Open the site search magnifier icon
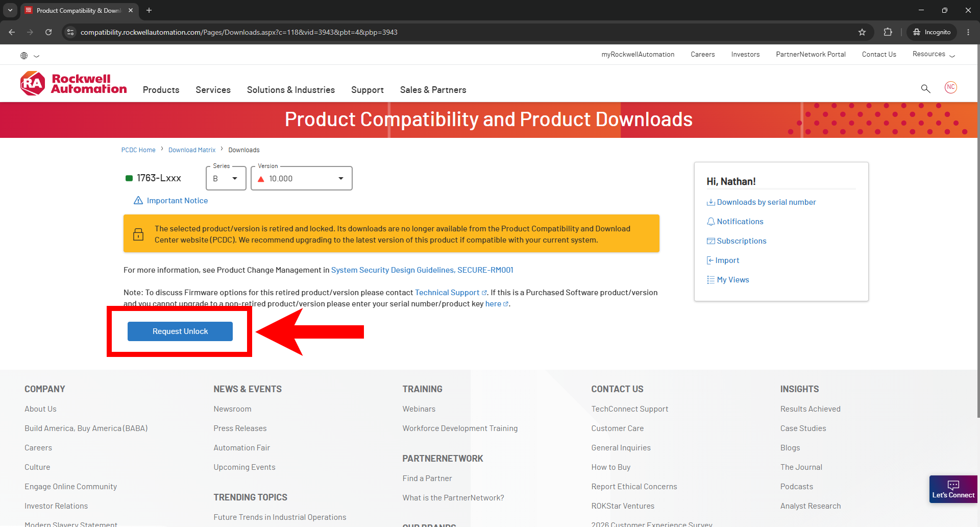Image resolution: width=980 pixels, height=527 pixels. (x=925, y=89)
